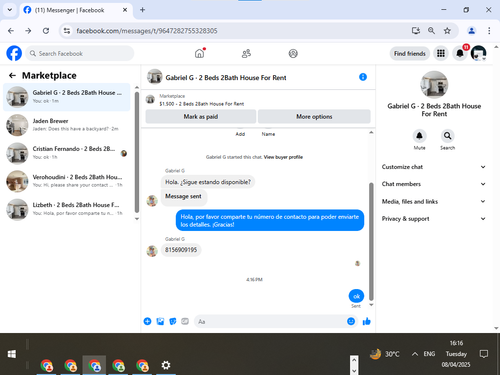Open the weather 30°C taskbar widget
The image size is (500, 375).
coord(385,354)
